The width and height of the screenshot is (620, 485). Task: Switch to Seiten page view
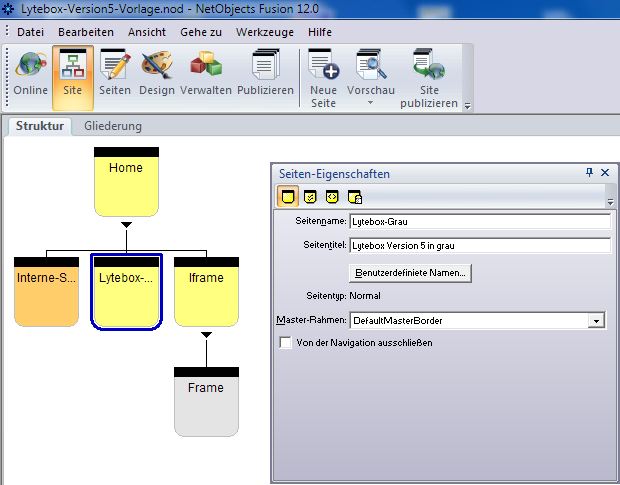click(x=115, y=74)
